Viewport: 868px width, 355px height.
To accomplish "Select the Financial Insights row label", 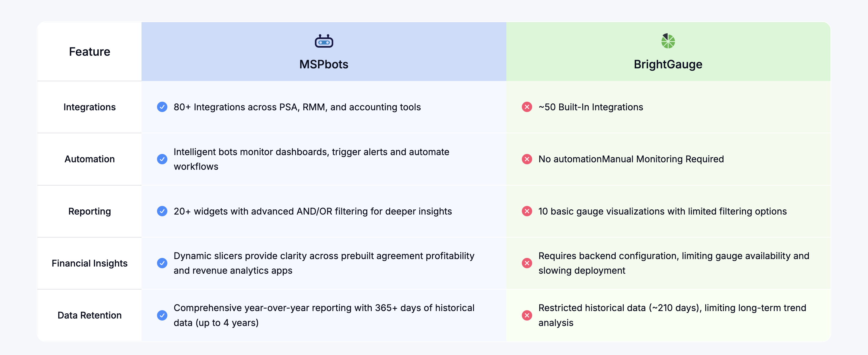I will tap(90, 263).
